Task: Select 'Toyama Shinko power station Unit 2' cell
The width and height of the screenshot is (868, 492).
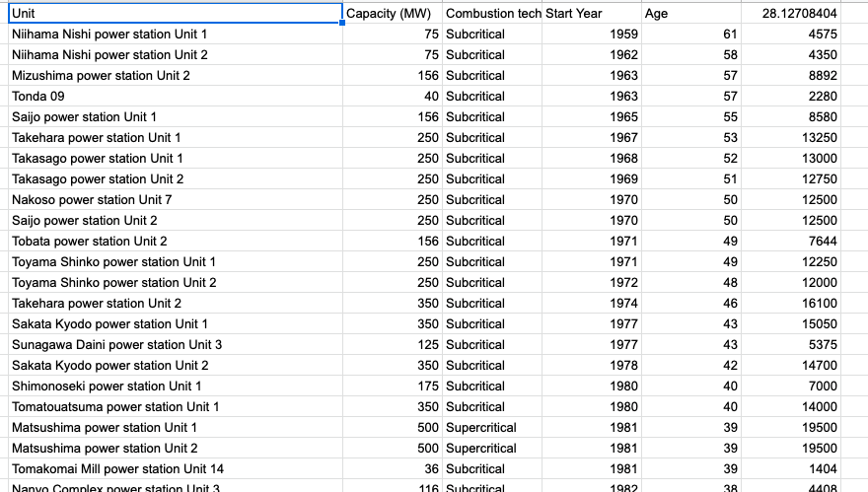Action: click(176, 283)
